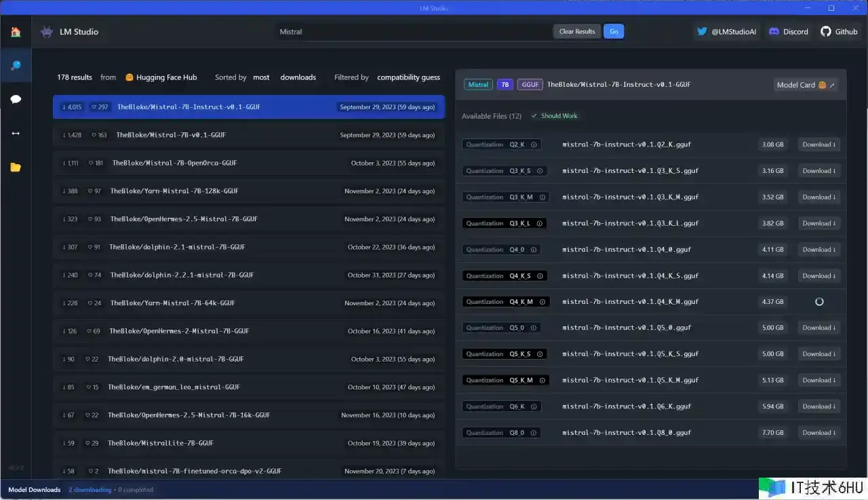Open the Discord link

788,32
